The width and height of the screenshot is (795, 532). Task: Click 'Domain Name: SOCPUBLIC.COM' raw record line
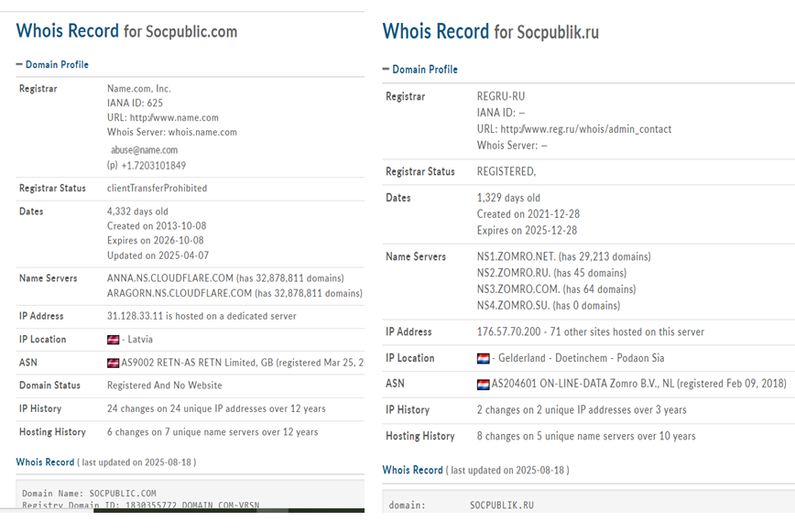click(x=89, y=494)
